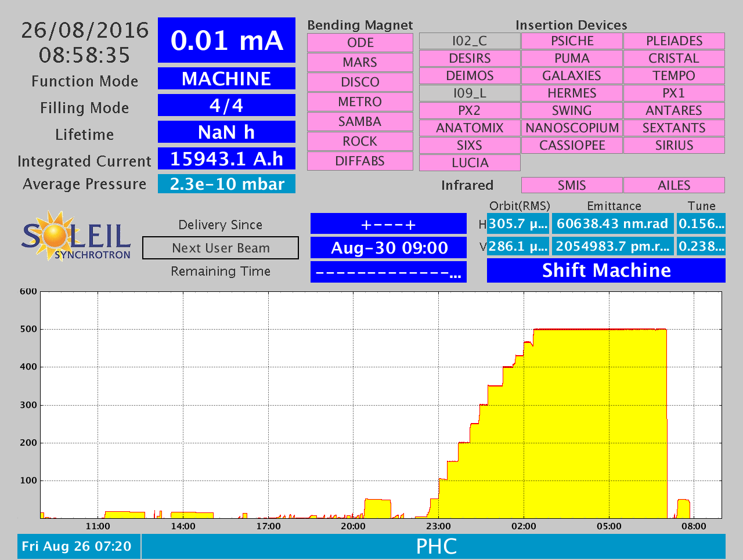Click the SMIS infrared beamline
This screenshot has height=560, width=743.
point(572,185)
